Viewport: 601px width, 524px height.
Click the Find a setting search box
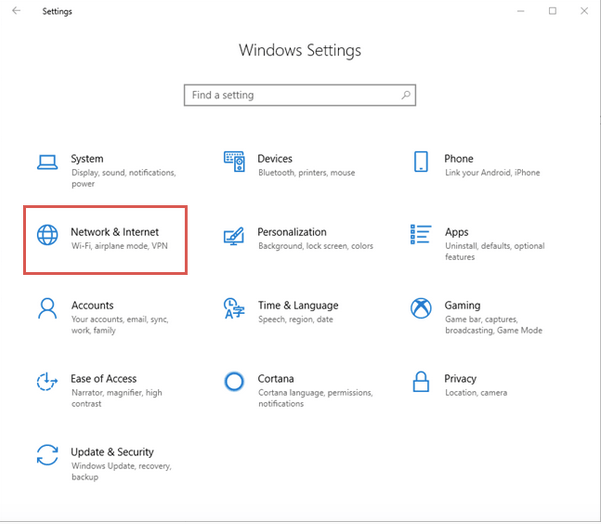tap(300, 95)
